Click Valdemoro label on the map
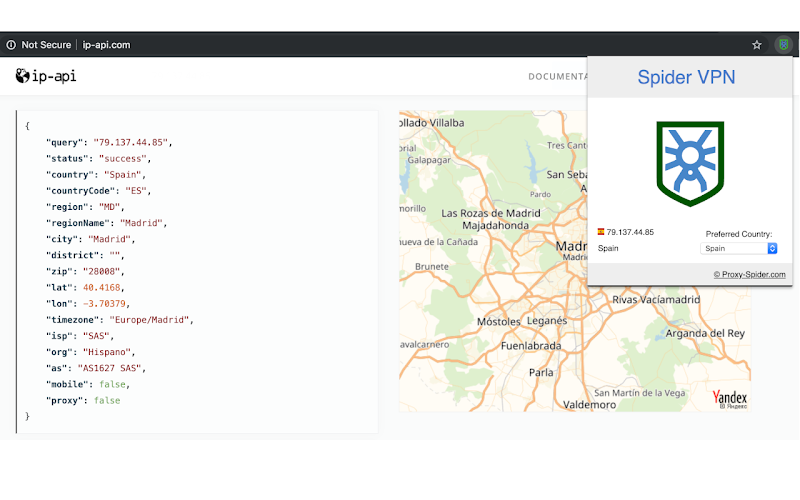This screenshot has width=800, height=500. pos(589,405)
